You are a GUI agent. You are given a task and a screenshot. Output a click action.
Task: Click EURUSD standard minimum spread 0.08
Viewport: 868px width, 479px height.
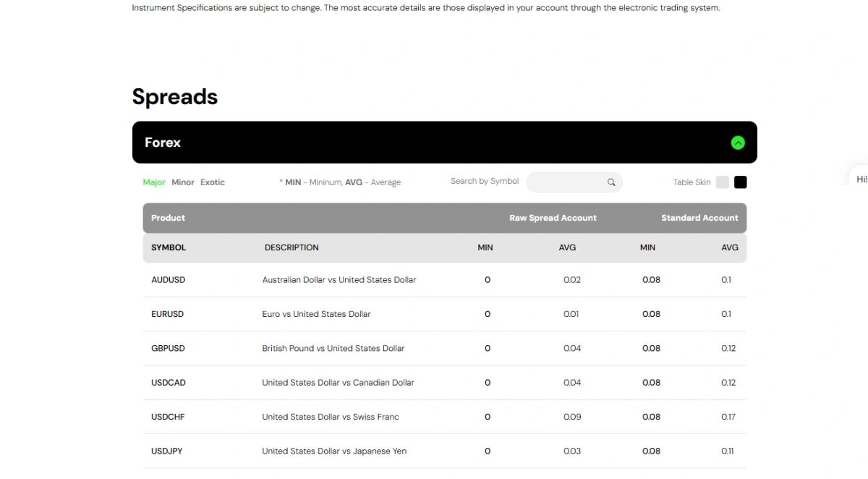pyautogui.click(x=651, y=314)
